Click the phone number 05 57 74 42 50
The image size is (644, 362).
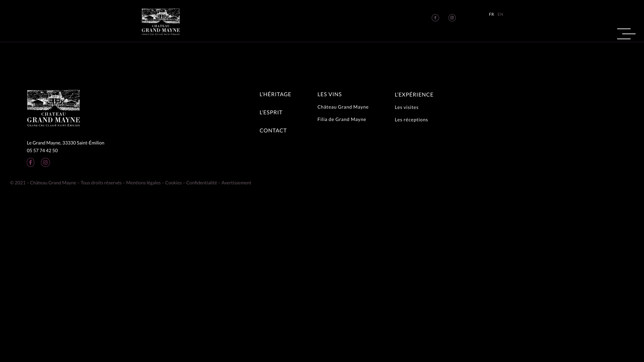[x=42, y=150]
